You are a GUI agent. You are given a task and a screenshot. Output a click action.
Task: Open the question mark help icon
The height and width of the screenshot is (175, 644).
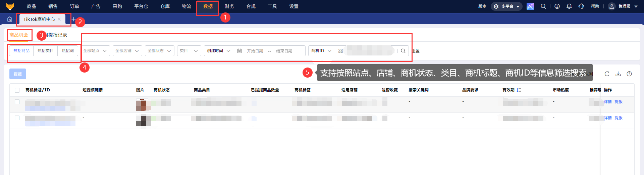coord(629,74)
